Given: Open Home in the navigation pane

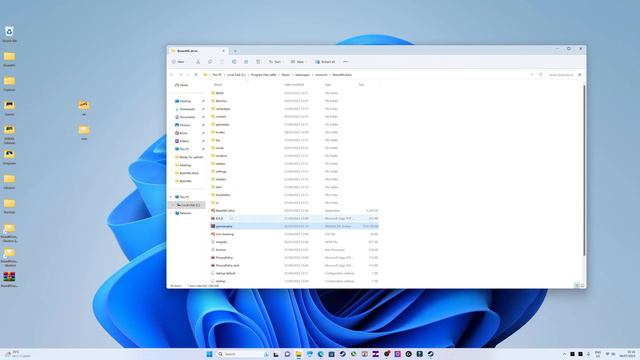Looking at the screenshot, I should pyautogui.click(x=182, y=85).
